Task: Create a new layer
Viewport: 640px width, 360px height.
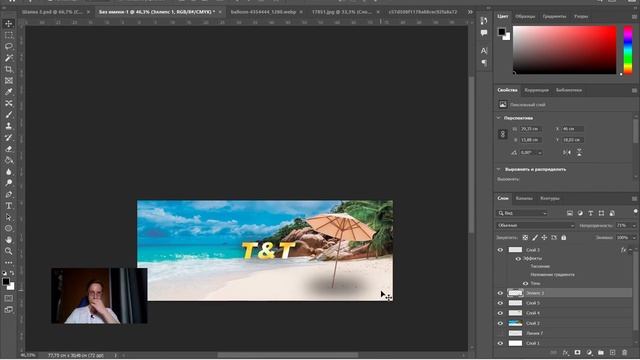Action: [612, 353]
